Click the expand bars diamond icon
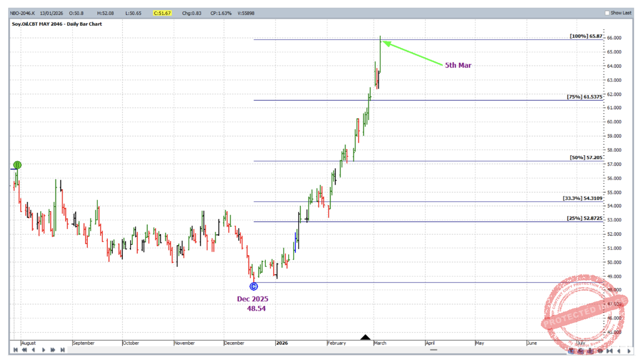The width and height of the screenshot is (644, 363). 600,351
